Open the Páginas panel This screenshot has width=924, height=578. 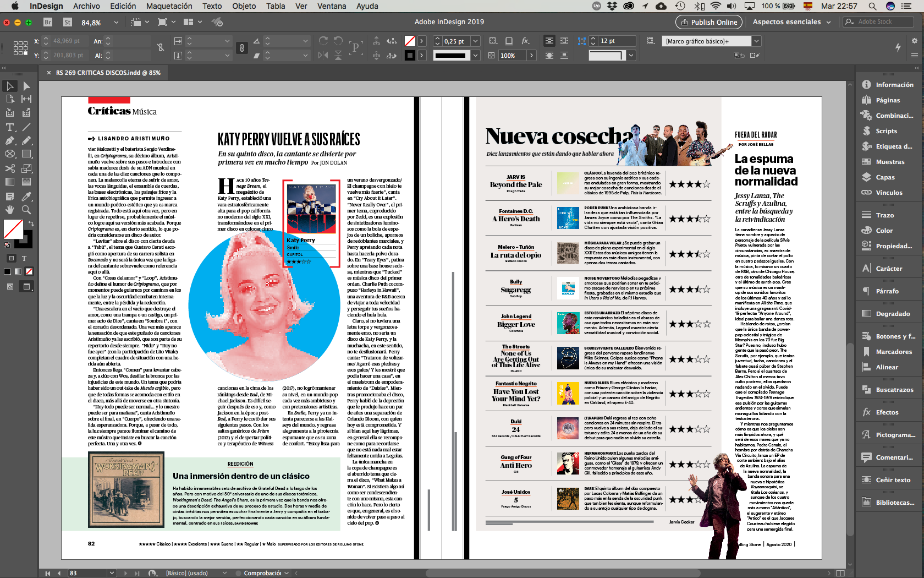pyautogui.click(x=887, y=100)
